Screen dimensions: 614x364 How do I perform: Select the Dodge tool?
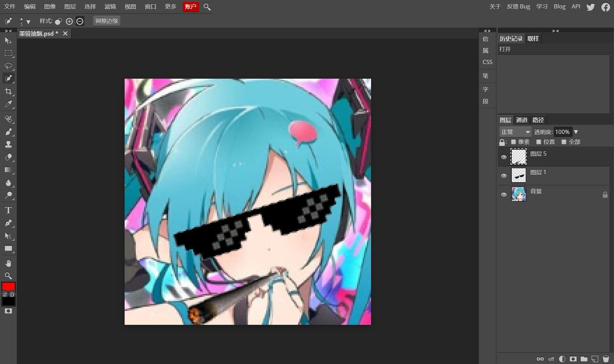click(8, 195)
